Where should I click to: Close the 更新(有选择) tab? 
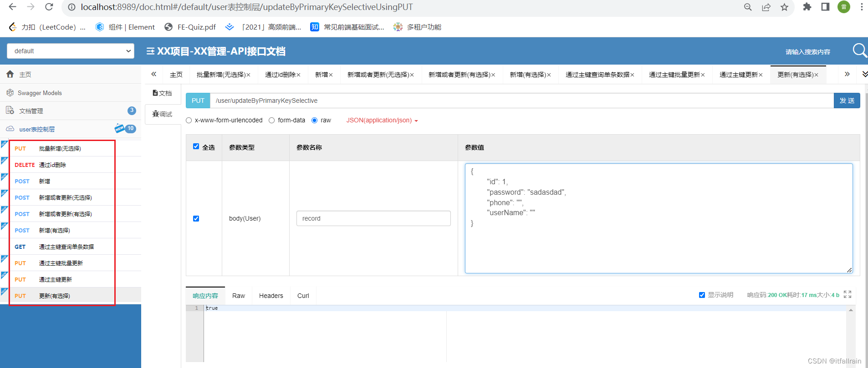816,75
